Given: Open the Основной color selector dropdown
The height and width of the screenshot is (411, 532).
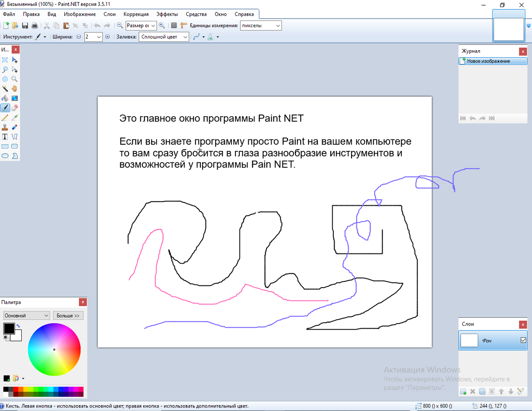Looking at the screenshot, I should click(27, 316).
